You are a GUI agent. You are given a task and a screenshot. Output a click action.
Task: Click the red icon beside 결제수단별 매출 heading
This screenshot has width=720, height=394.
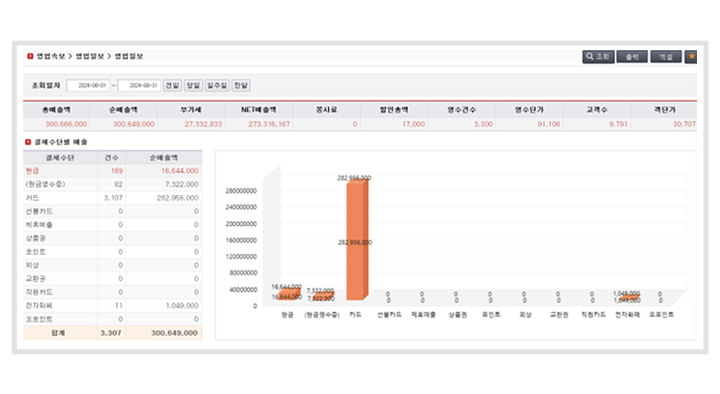[x=28, y=142]
